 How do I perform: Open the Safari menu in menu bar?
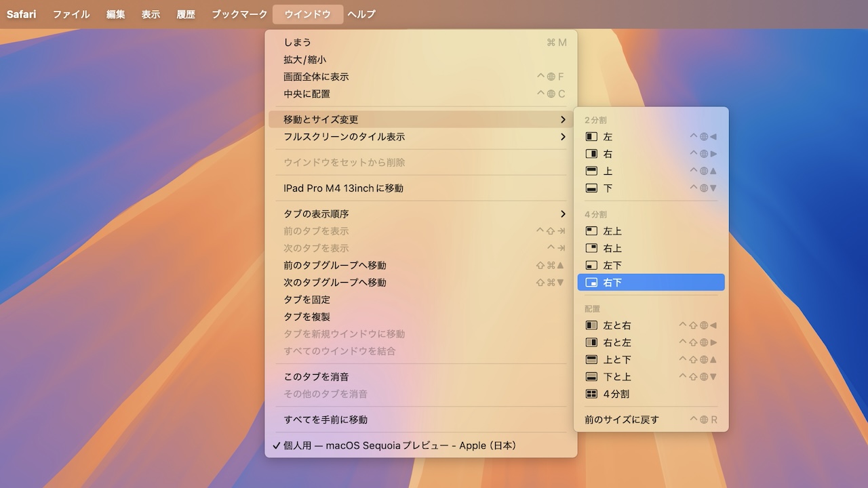click(x=22, y=14)
